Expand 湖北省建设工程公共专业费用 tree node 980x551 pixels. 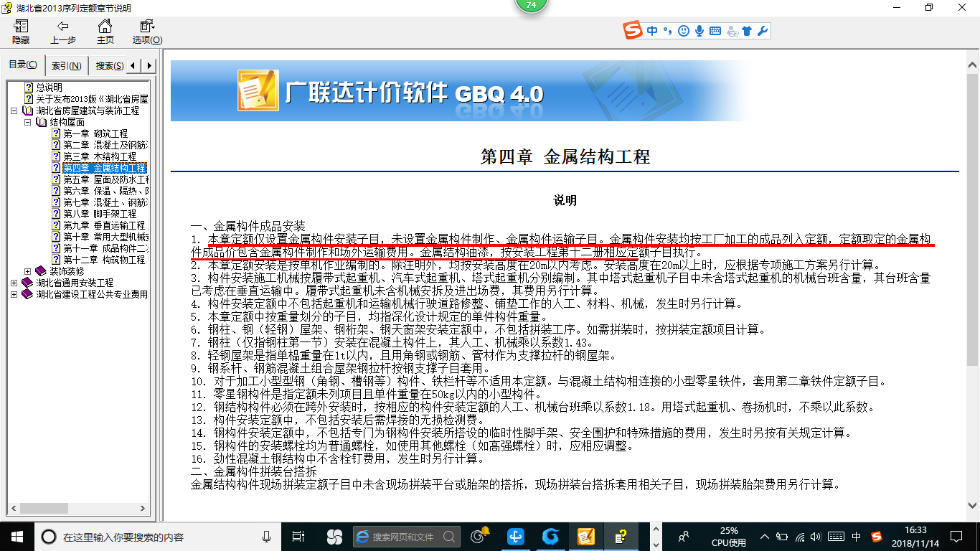coord(14,295)
